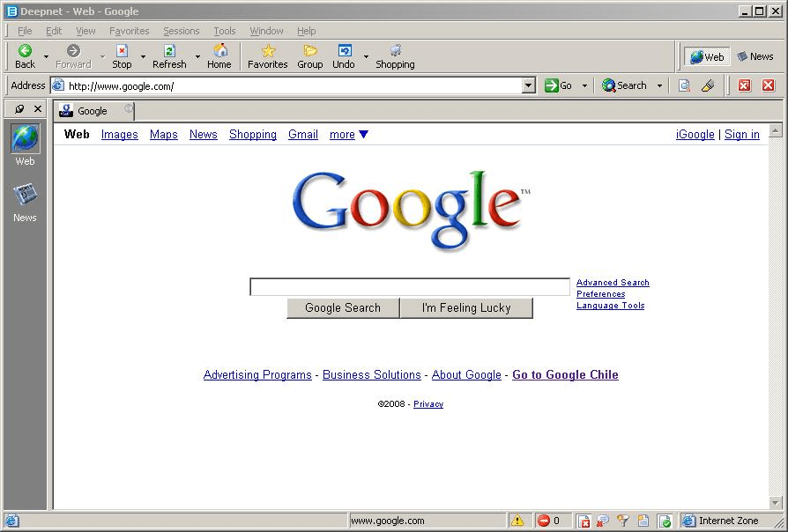The height and width of the screenshot is (532, 788).
Task: Open the Images link
Action: coord(120,134)
